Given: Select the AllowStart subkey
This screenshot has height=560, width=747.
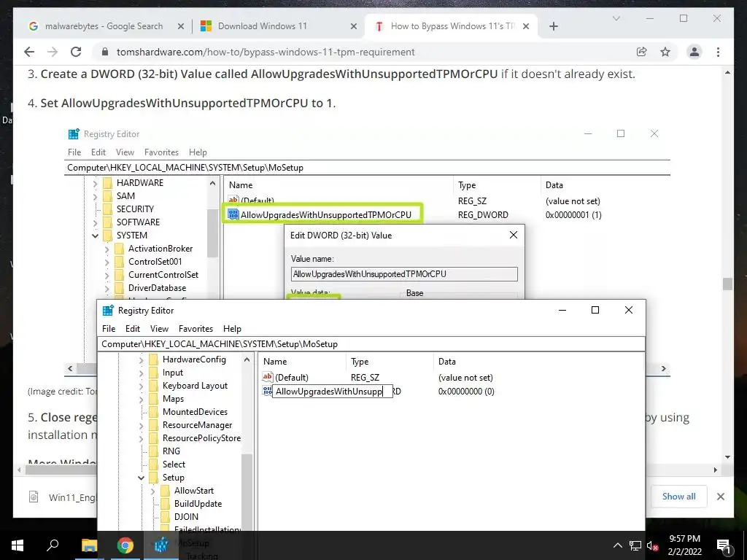Looking at the screenshot, I should pyautogui.click(x=194, y=491).
